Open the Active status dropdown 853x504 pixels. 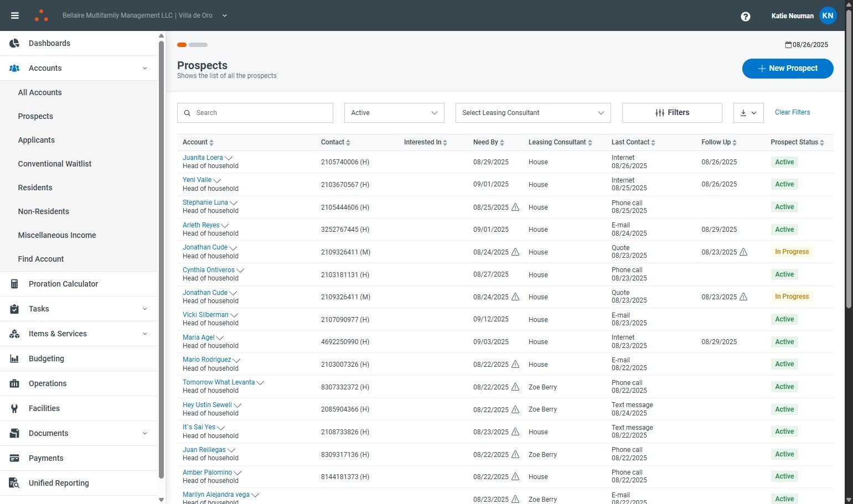click(394, 113)
